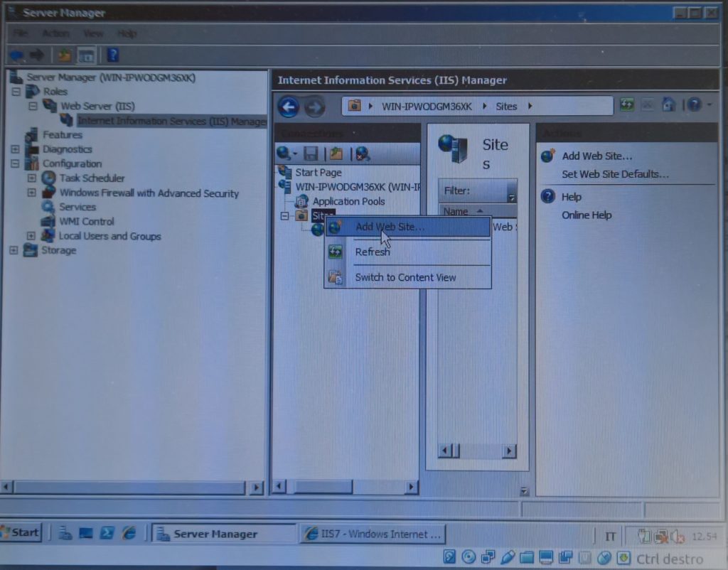Switch to Server Manager taskbar button
This screenshot has width=728, height=570.
(224, 534)
